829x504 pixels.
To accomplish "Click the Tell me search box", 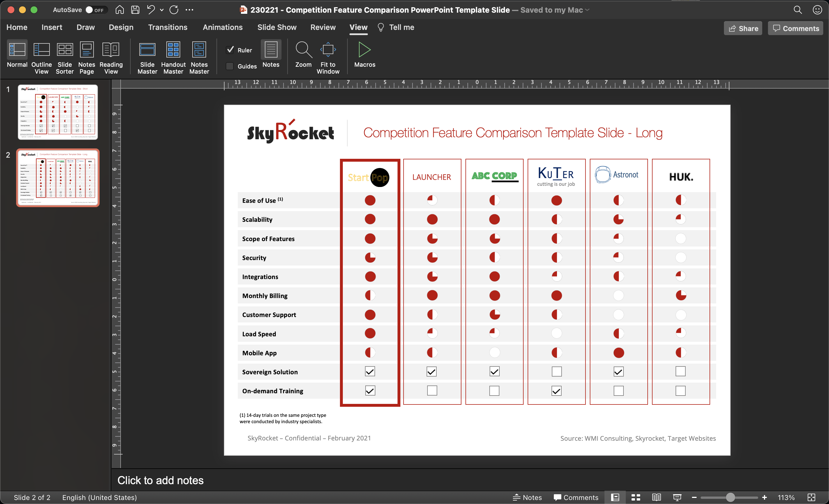I will pyautogui.click(x=396, y=27).
